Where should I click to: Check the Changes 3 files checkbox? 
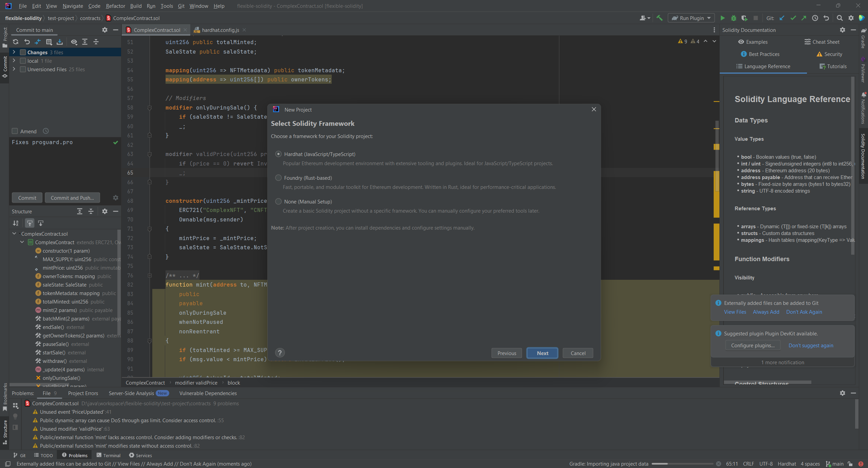point(23,52)
